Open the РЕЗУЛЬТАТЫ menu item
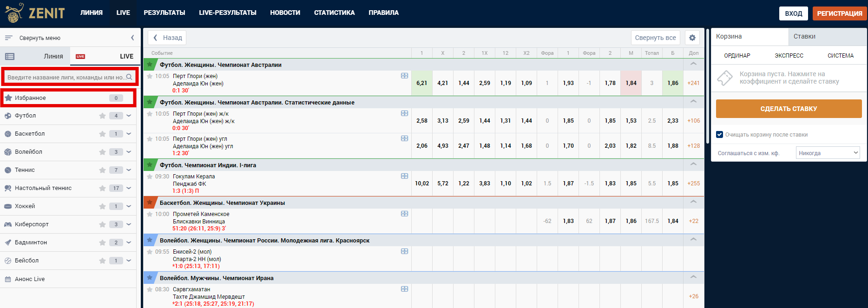Viewport: 868px width, 308px height. 164,13
